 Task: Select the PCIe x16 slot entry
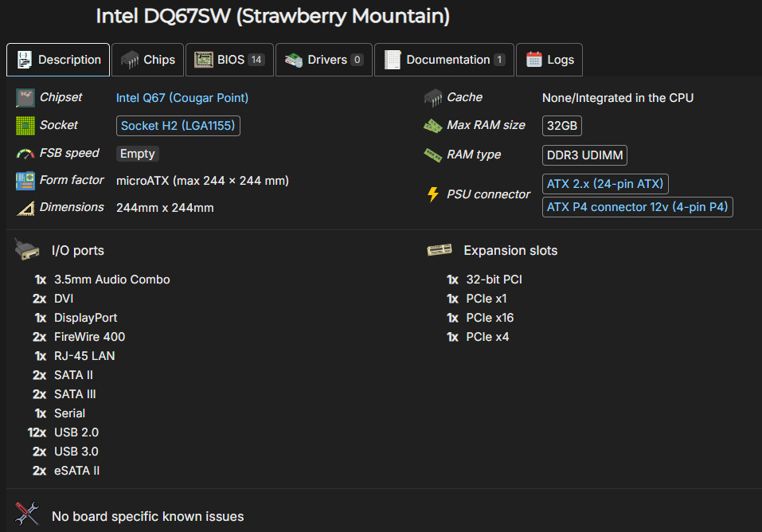point(490,318)
